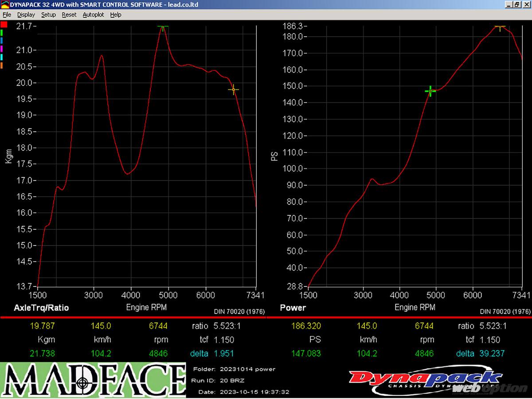Click yellow peak marker on power graph

point(500,27)
